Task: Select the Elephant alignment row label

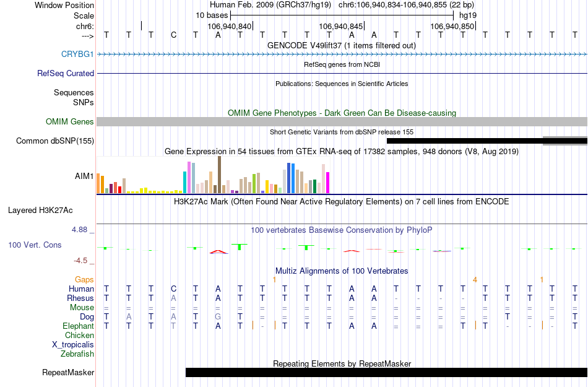Action: [78, 326]
